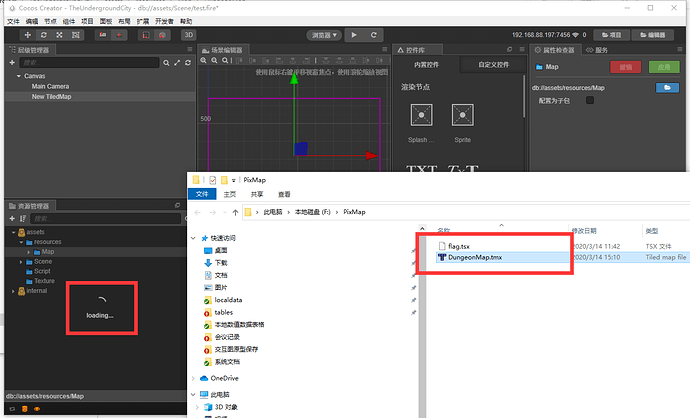The height and width of the screenshot is (418, 690).
Task: Collapse the 快速访问 section in Explorer
Action: 193,238
